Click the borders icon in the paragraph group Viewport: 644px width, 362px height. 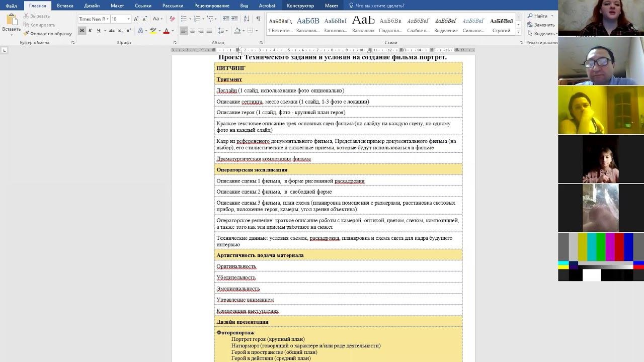pos(250,31)
